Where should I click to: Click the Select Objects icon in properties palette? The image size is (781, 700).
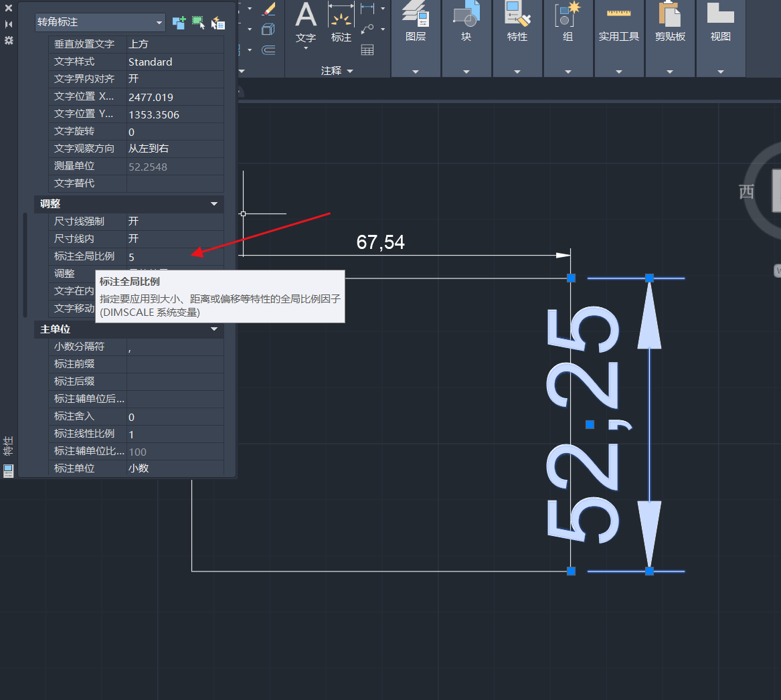(198, 22)
